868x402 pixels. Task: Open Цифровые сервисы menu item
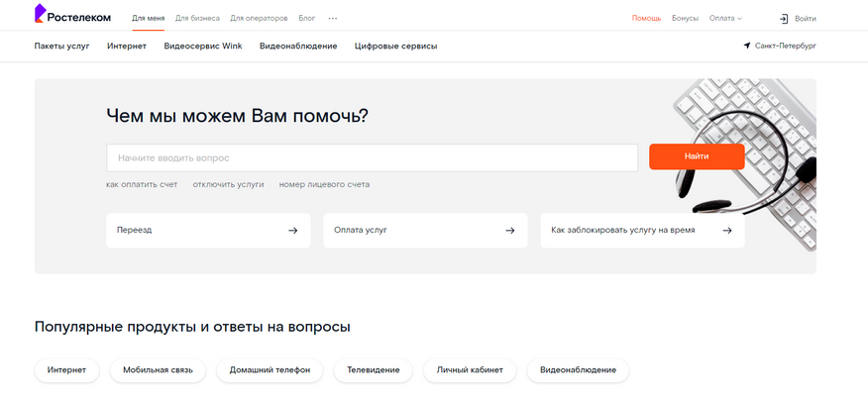click(x=395, y=46)
